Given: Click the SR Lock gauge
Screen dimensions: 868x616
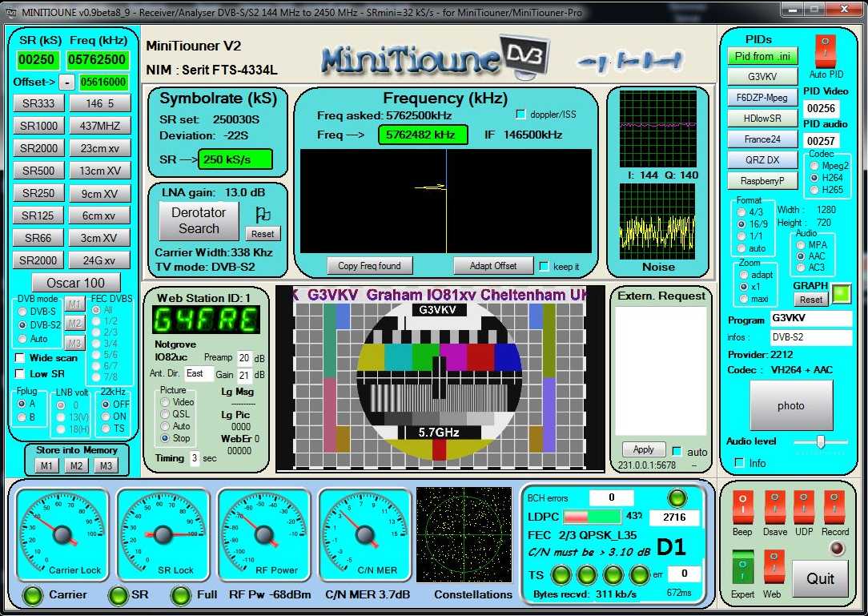Looking at the screenshot, I should pos(163,534).
